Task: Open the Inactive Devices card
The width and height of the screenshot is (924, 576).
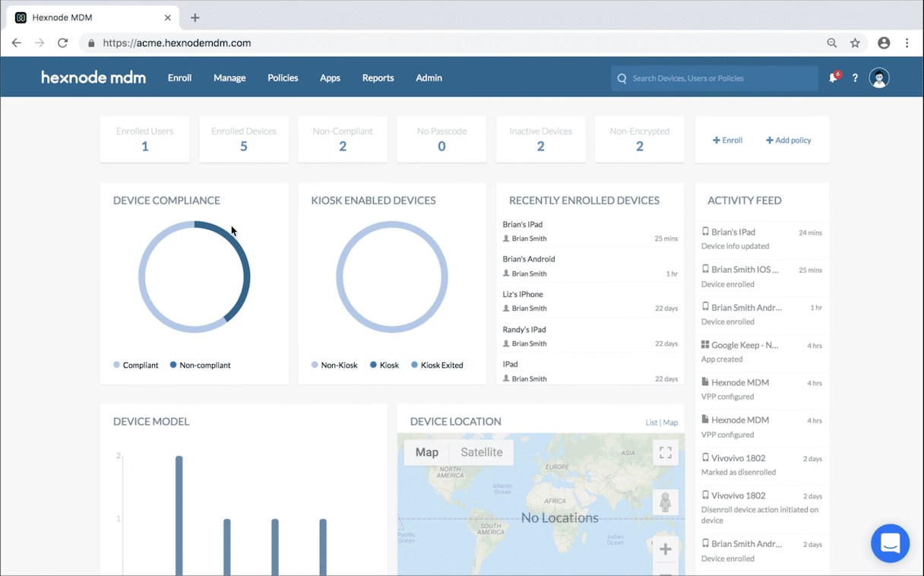Action: pos(541,139)
